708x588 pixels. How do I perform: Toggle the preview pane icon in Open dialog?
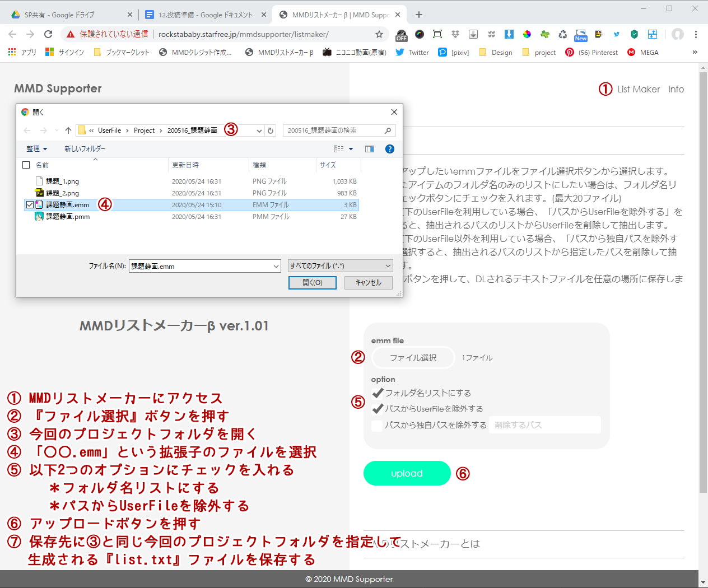(x=369, y=148)
